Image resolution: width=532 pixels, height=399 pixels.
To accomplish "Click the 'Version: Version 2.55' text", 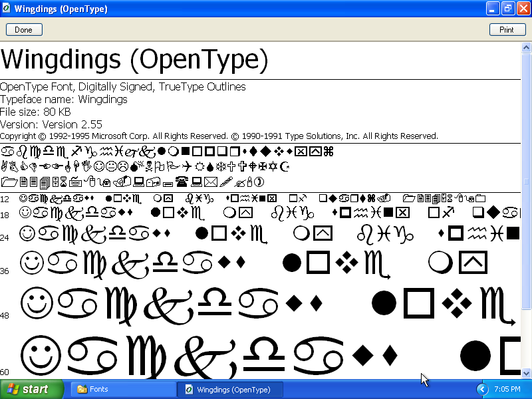I will (x=51, y=124).
